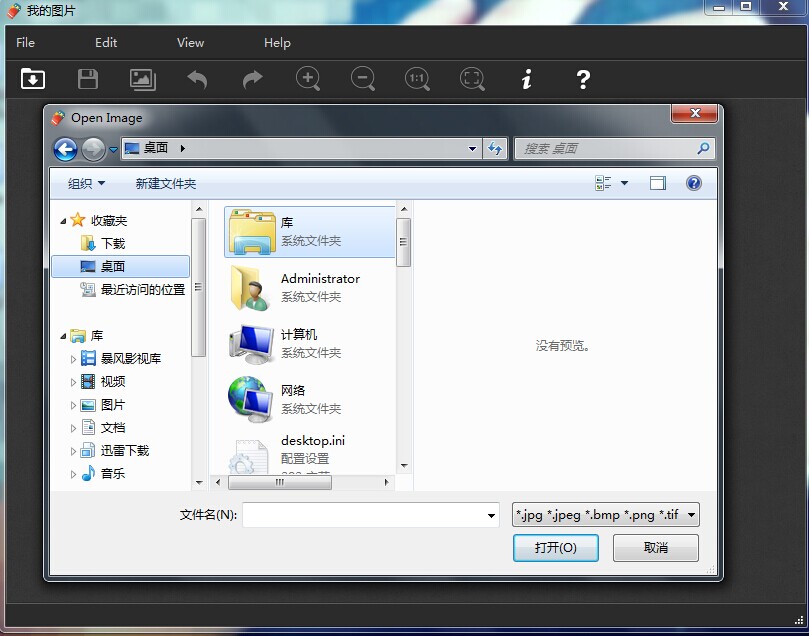Click the save floppy disk icon

(88, 79)
